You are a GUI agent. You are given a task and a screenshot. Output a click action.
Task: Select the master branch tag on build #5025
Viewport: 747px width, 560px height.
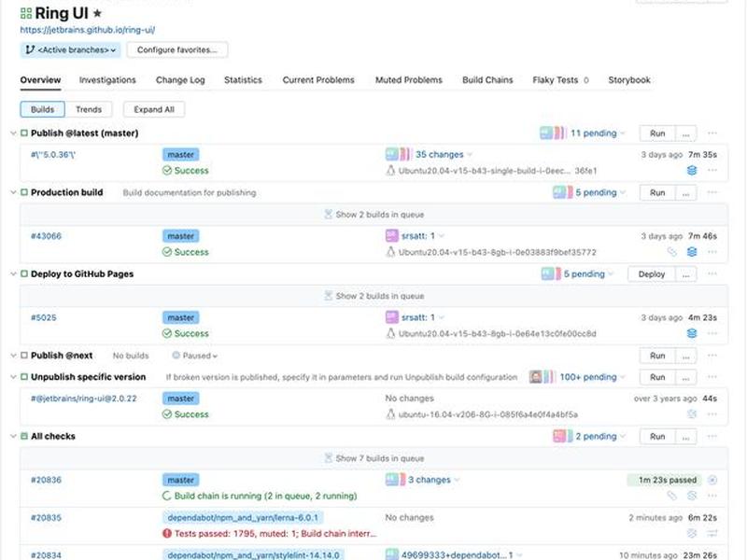[181, 317]
